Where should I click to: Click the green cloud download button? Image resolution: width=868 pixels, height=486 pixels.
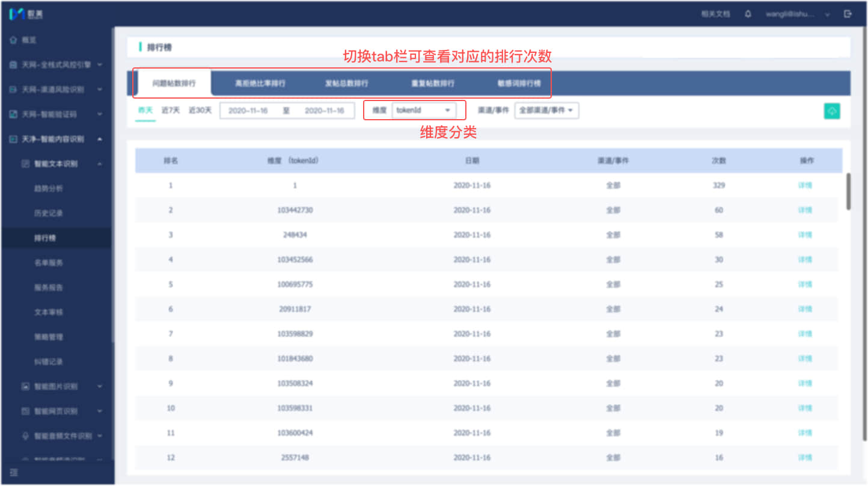coord(832,111)
